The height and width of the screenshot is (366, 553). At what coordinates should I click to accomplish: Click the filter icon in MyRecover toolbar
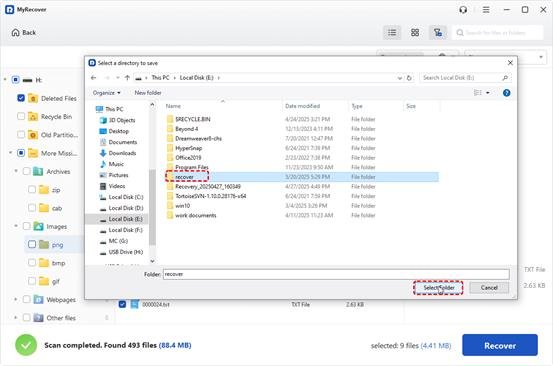(438, 33)
